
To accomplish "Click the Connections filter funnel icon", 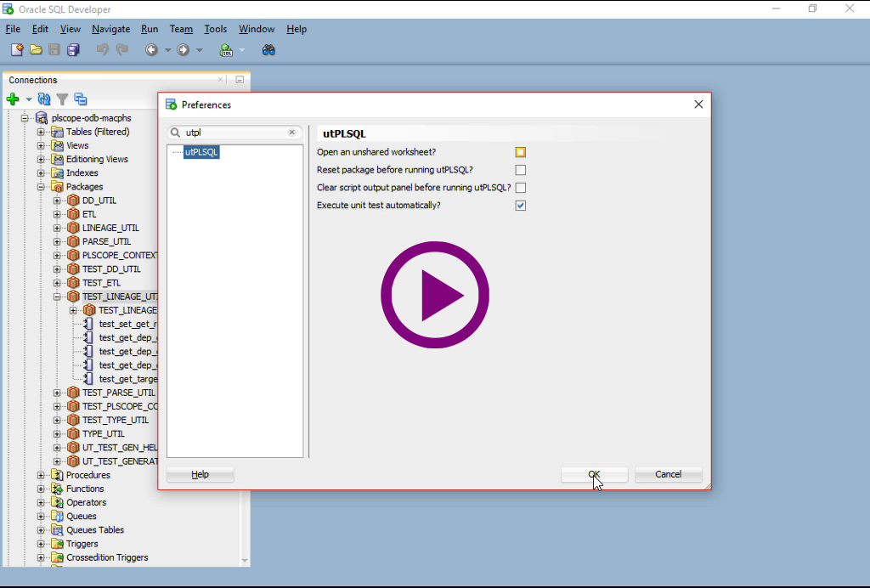I will (62, 99).
